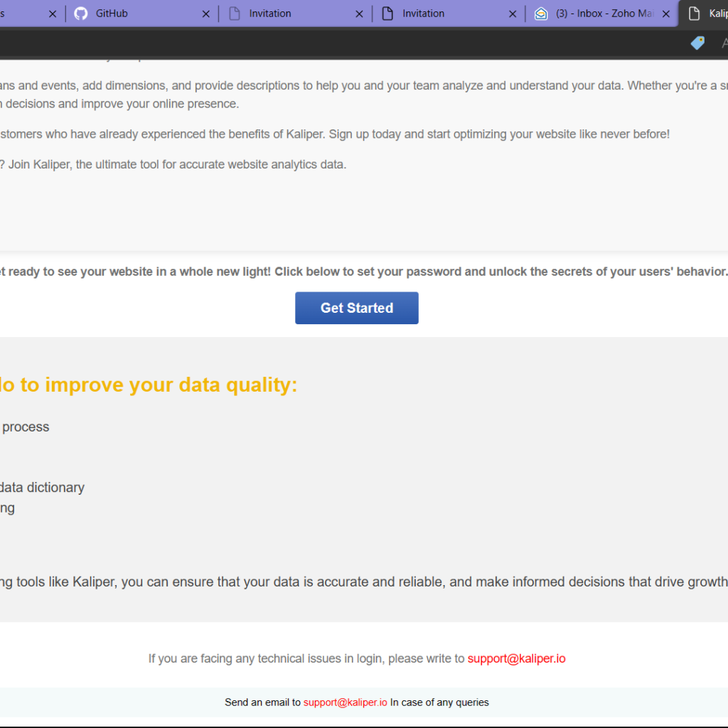Click the second Invitation tab's page icon
The image size is (728, 728).
[x=387, y=14]
